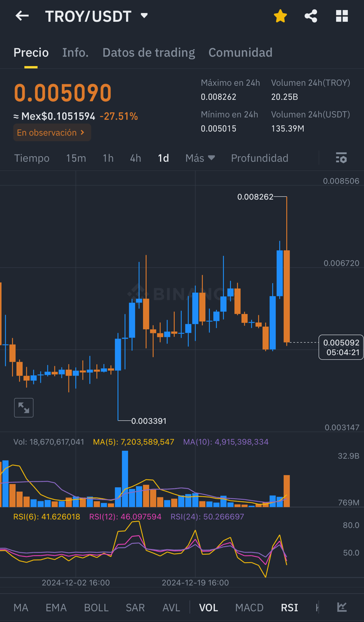Tap the -27.51% change value
364x622 pixels.
coord(119,116)
